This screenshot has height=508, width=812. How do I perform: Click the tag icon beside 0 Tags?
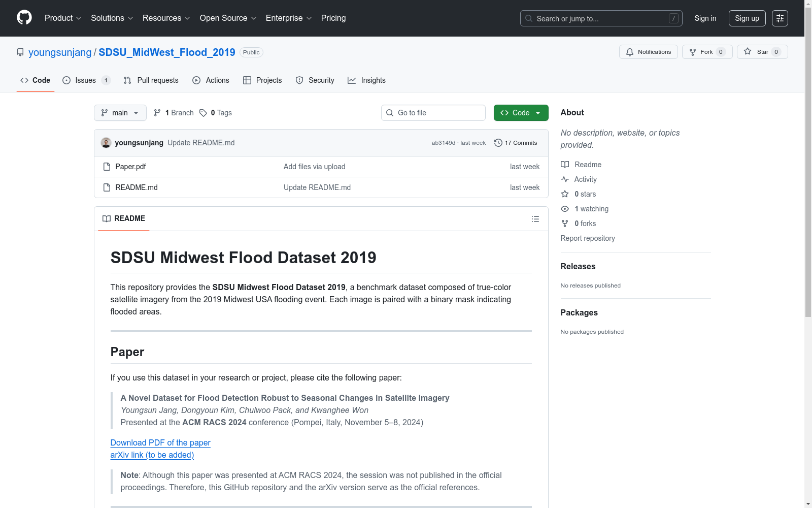click(203, 113)
